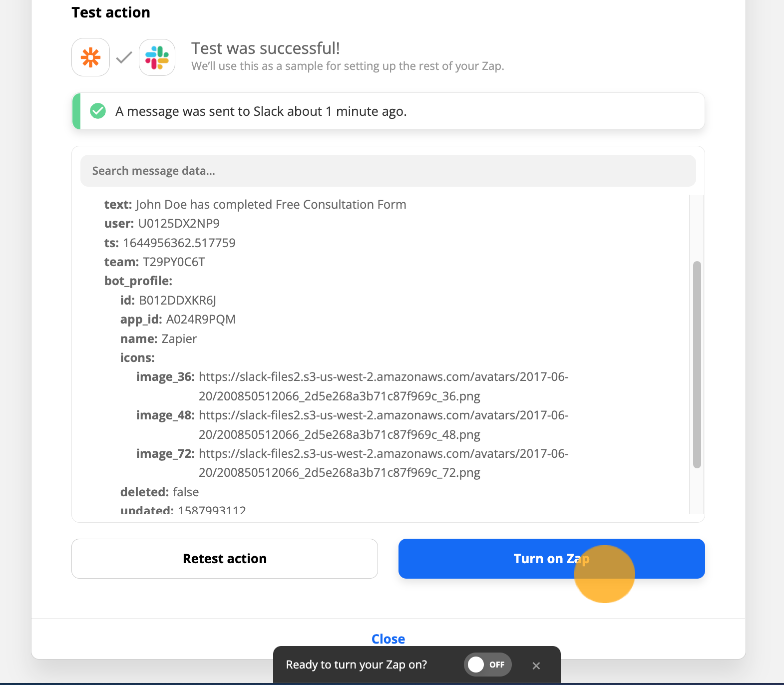Click the Retest action button
784x685 pixels.
tap(225, 559)
